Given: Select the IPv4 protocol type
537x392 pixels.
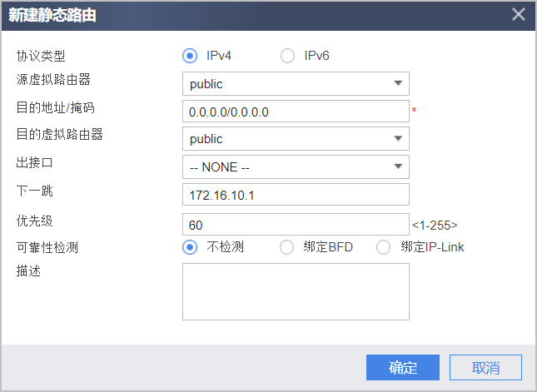Looking at the screenshot, I should (x=190, y=56).
